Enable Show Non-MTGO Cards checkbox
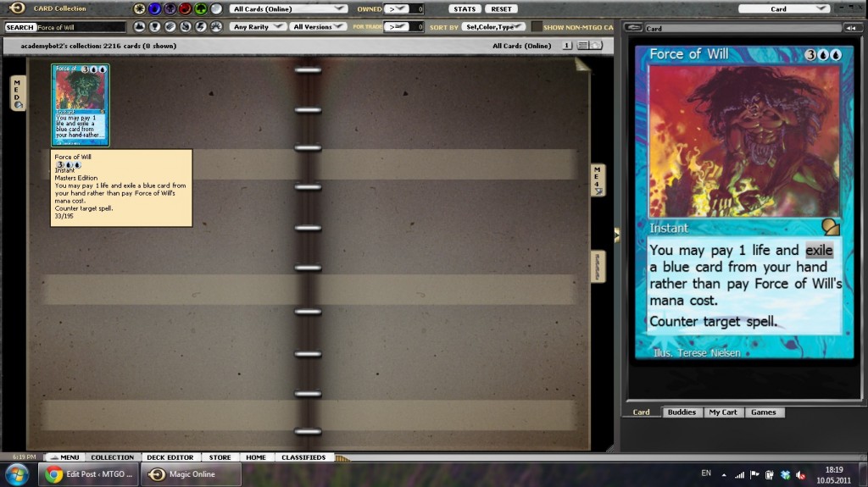 click(x=537, y=27)
